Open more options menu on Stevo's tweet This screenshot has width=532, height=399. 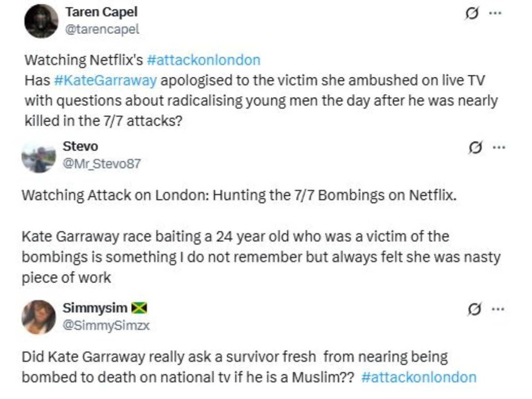pyautogui.click(x=499, y=147)
